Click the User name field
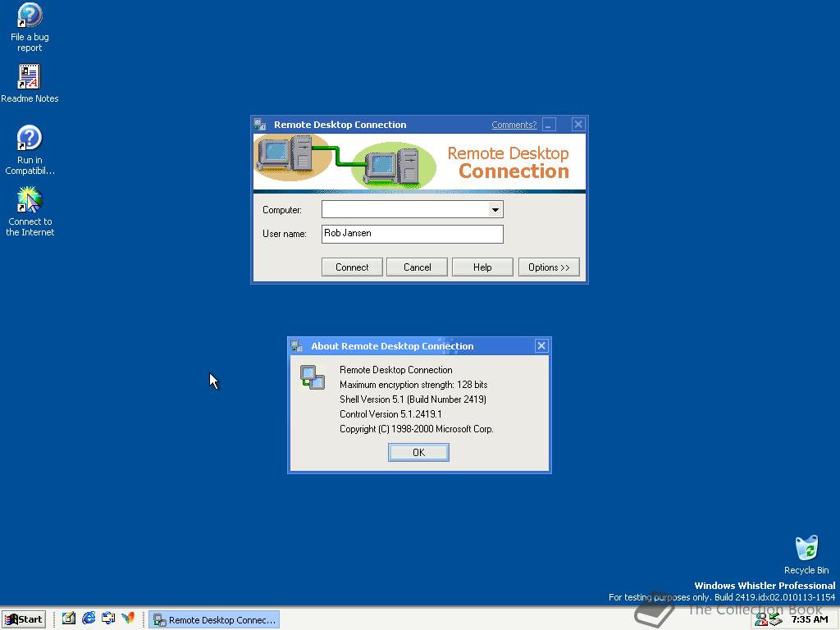Image resolution: width=840 pixels, height=630 pixels. pos(412,234)
